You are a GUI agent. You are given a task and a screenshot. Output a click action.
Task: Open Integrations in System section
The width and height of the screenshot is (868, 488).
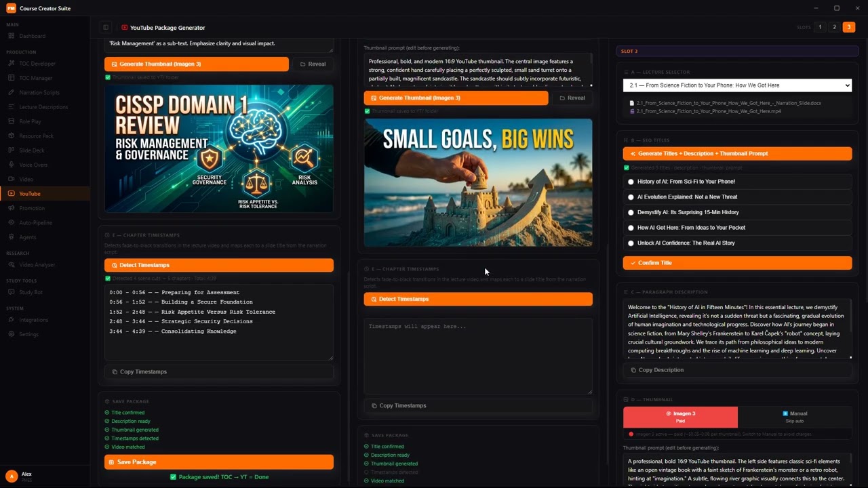click(x=34, y=320)
